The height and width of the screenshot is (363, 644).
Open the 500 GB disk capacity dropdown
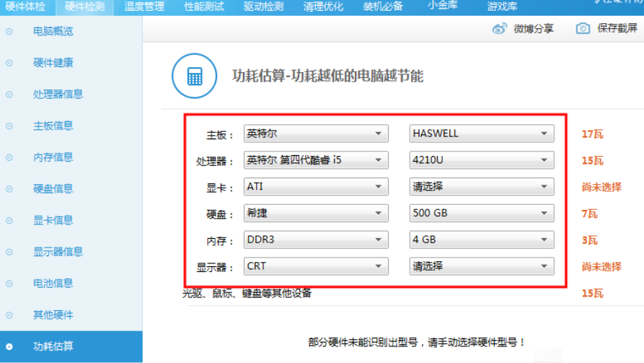pyautogui.click(x=482, y=213)
